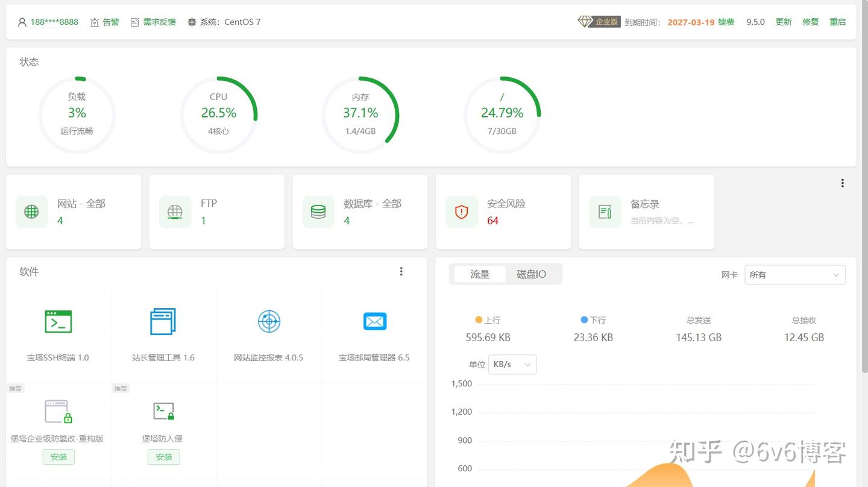This screenshot has width=868, height=487.
Task: Open the 告警 alert icon
Action: click(94, 22)
